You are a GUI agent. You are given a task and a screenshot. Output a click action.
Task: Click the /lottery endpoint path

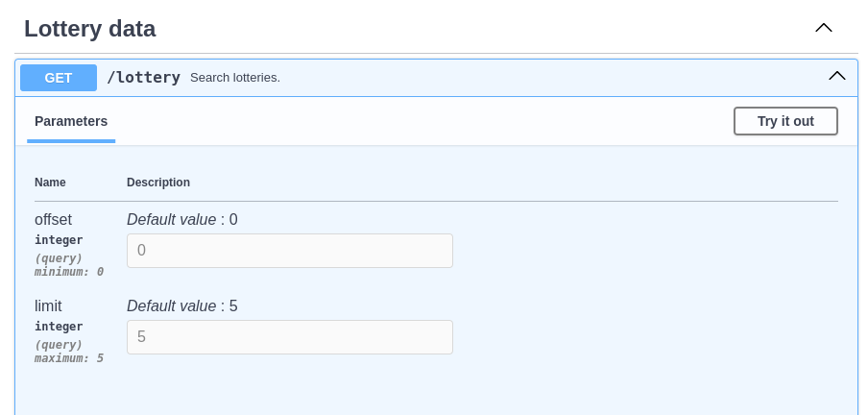[143, 78]
